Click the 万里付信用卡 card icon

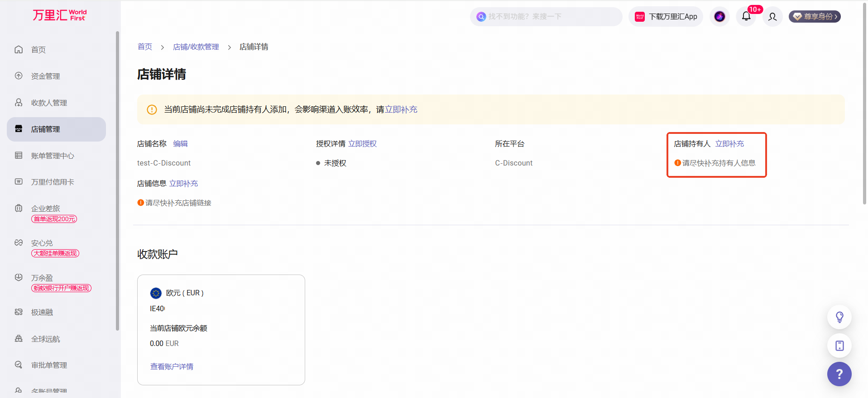click(x=19, y=182)
